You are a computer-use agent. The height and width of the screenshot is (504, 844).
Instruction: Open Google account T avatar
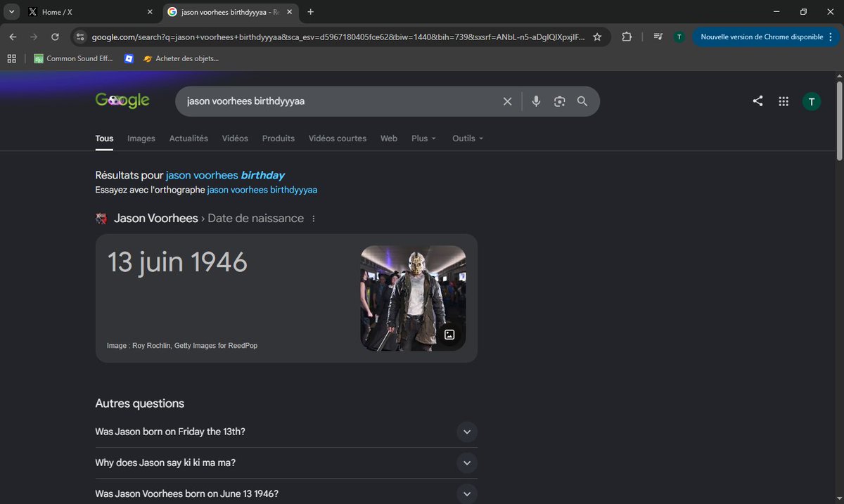[812, 101]
